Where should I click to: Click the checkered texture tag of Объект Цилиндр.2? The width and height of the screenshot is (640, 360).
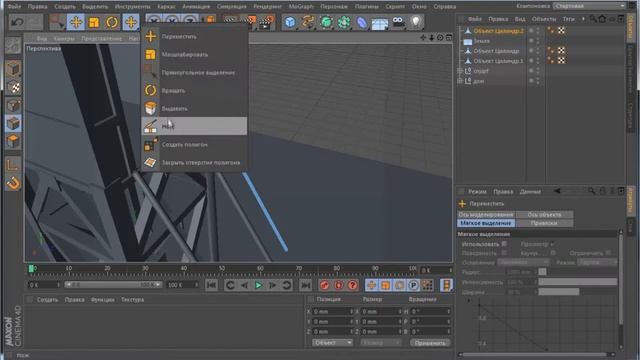point(562,31)
